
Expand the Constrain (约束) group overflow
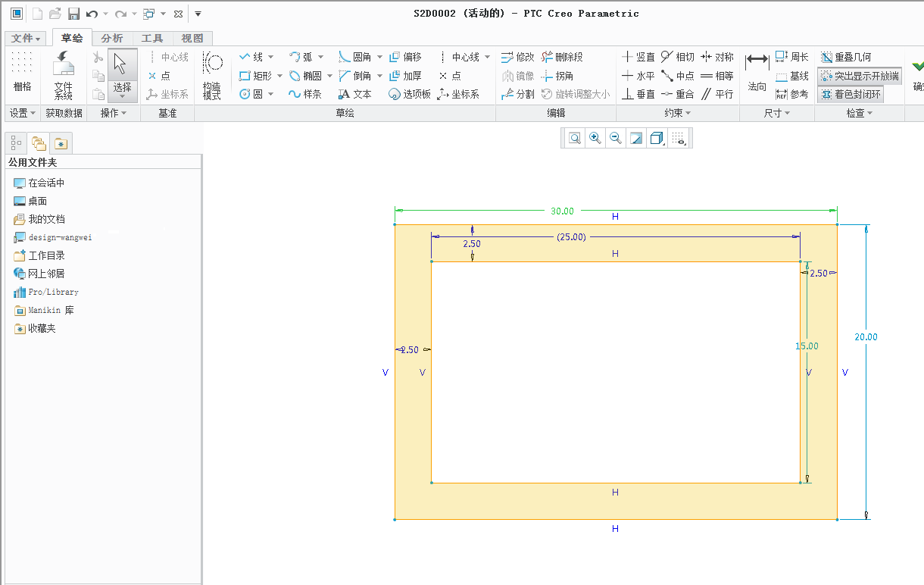point(678,113)
